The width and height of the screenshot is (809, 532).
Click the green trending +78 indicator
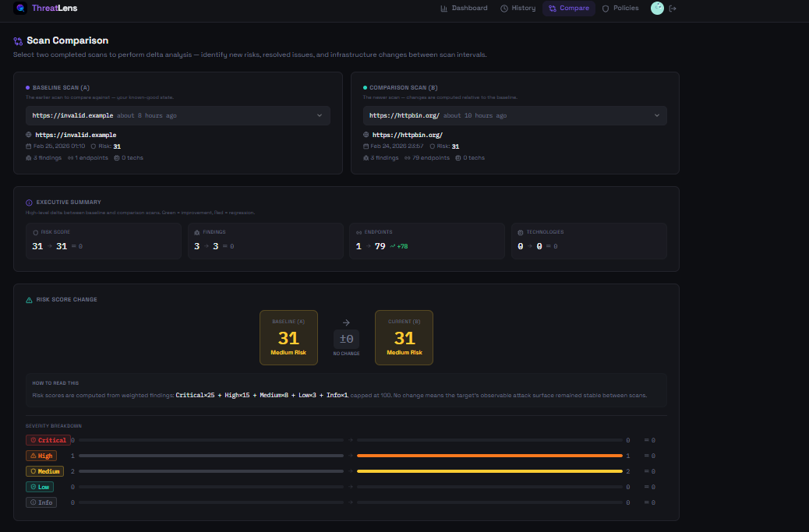pyautogui.click(x=399, y=246)
